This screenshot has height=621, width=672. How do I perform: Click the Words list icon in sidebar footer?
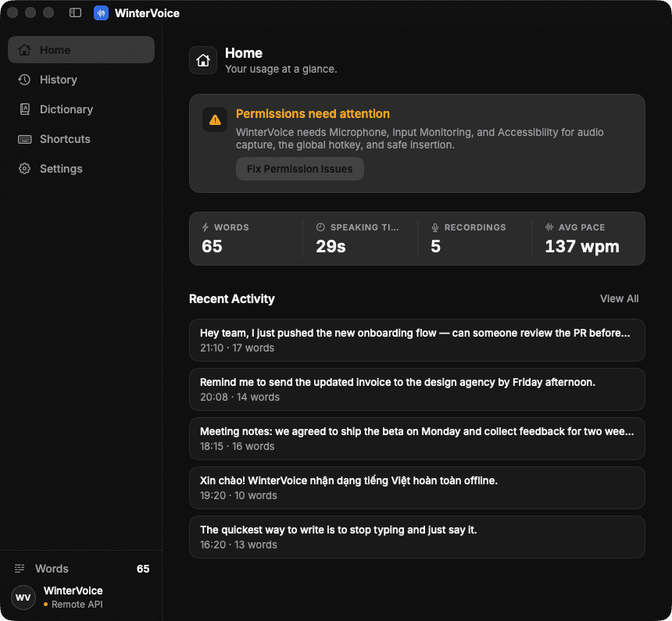click(x=20, y=569)
